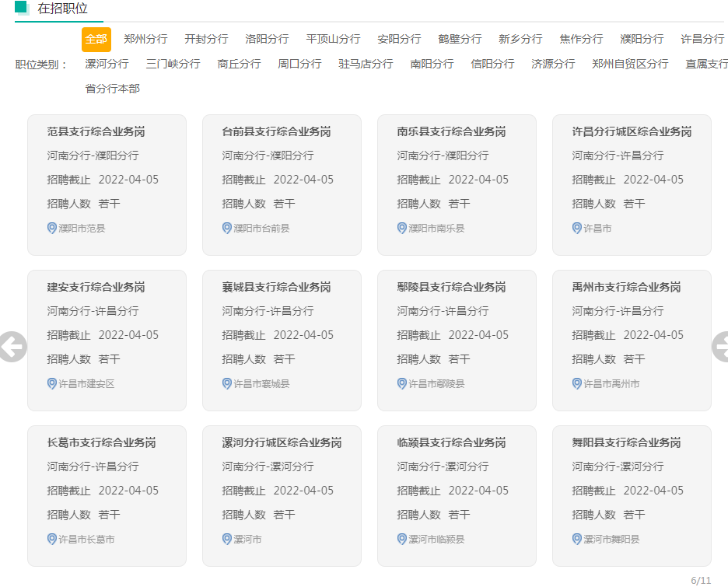Filter positions by 周口分行
Image resolution: width=728 pixels, height=587 pixels.
click(299, 64)
